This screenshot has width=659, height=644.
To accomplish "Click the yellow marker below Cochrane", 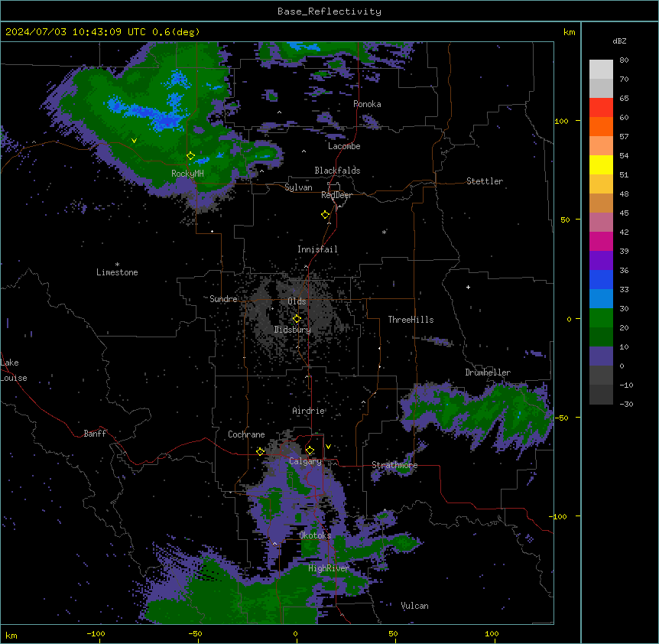I will pyautogui.click(x=260, y=452).
